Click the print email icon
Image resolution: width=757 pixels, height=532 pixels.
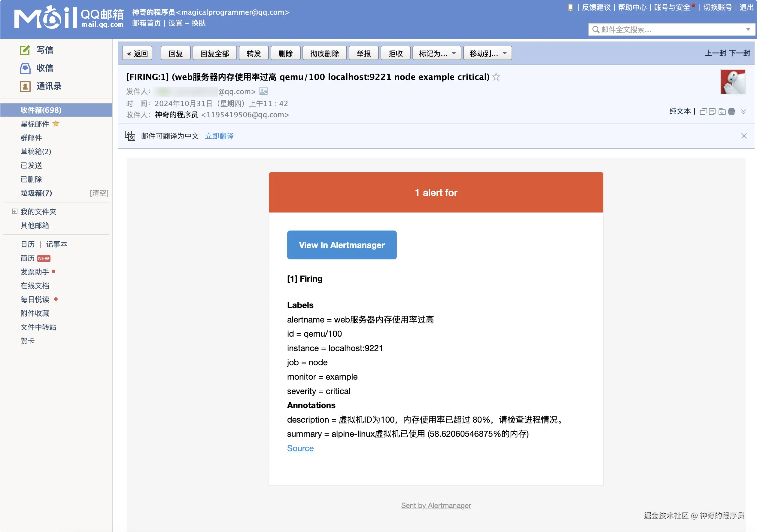tap(731, 112)
